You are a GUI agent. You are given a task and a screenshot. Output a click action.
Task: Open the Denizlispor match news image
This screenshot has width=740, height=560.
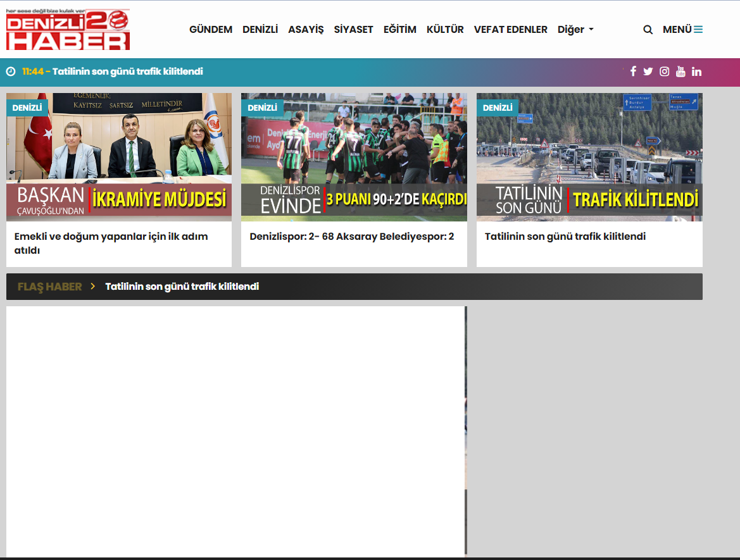point(354,157)
